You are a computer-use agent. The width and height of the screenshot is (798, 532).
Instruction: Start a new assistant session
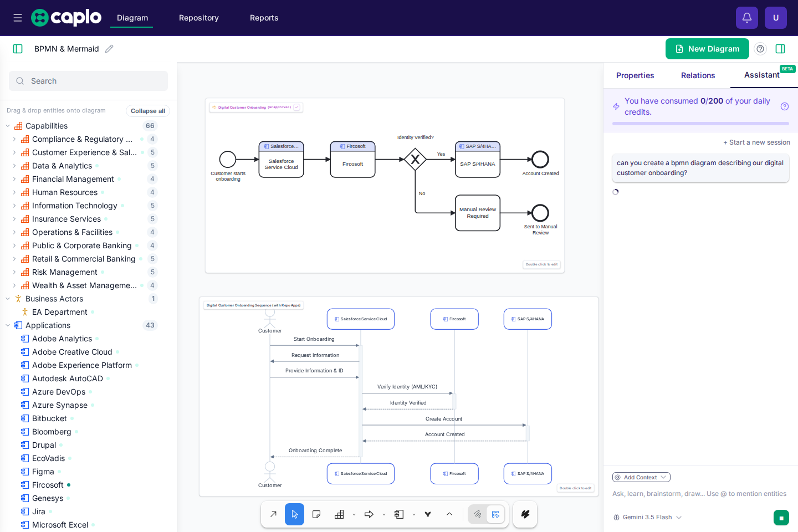pyautogui.click(x=756, y=142)
